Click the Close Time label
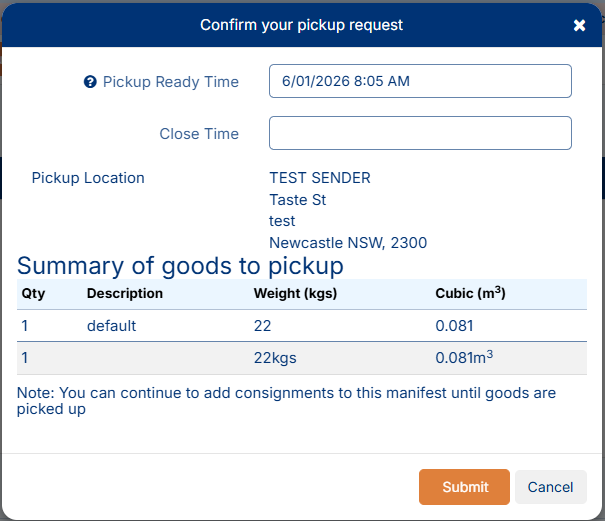 [199, 134]
